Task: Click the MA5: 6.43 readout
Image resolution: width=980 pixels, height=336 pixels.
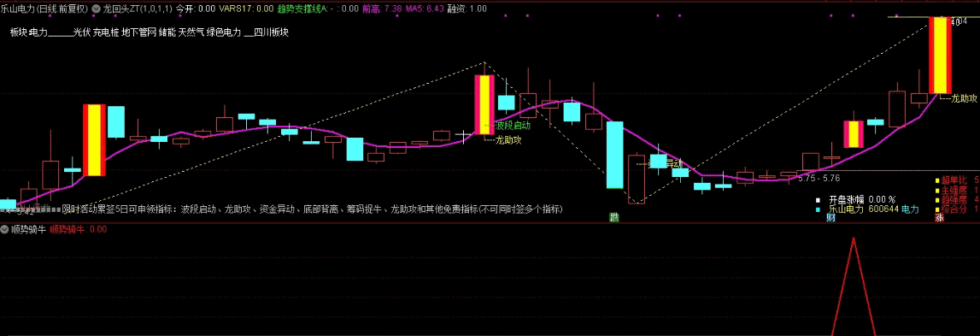Action: [x=425, y=9]
